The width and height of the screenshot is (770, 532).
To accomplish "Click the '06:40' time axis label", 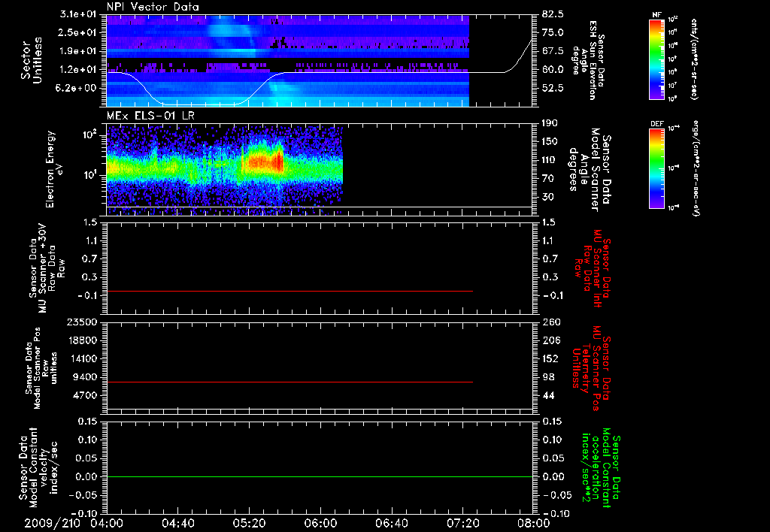I will pyautogui.click(x=391, y=523).
